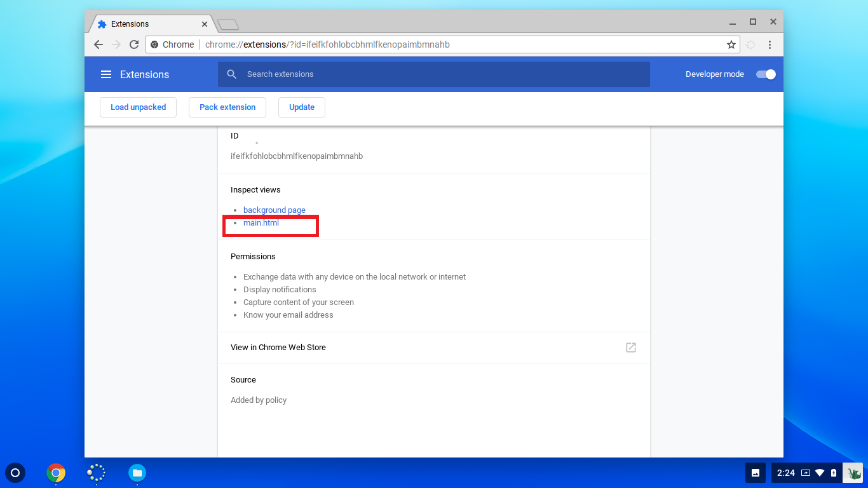Bookmark this page with star icon

point(731,44)
